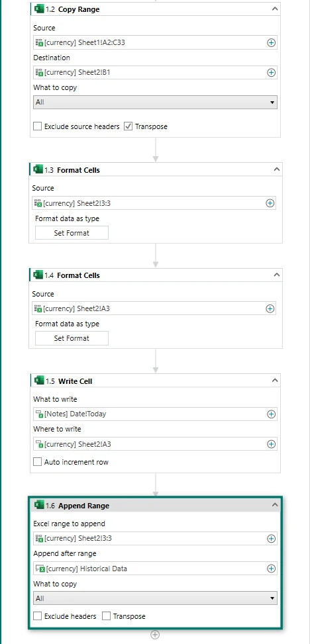Click Set Format button in activity 1.4

pyautogui.click(x=72, y=338)
